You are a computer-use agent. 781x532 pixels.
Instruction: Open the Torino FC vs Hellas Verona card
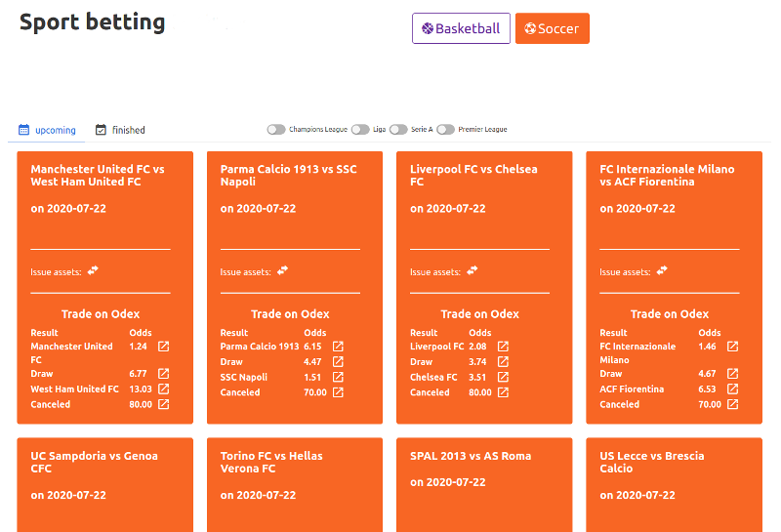coord(295,485)
